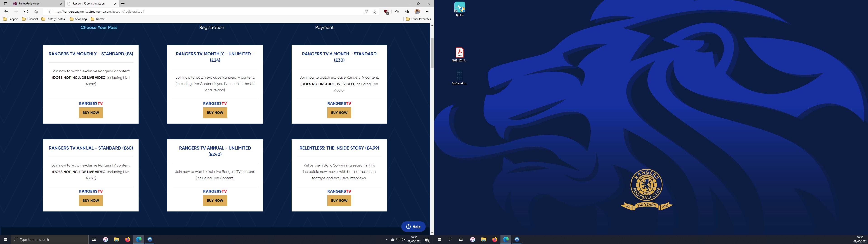This screenshot has height=244, width=868.
Task: Open the Collections icon in Edge toolbar
Action: (407, 12)
